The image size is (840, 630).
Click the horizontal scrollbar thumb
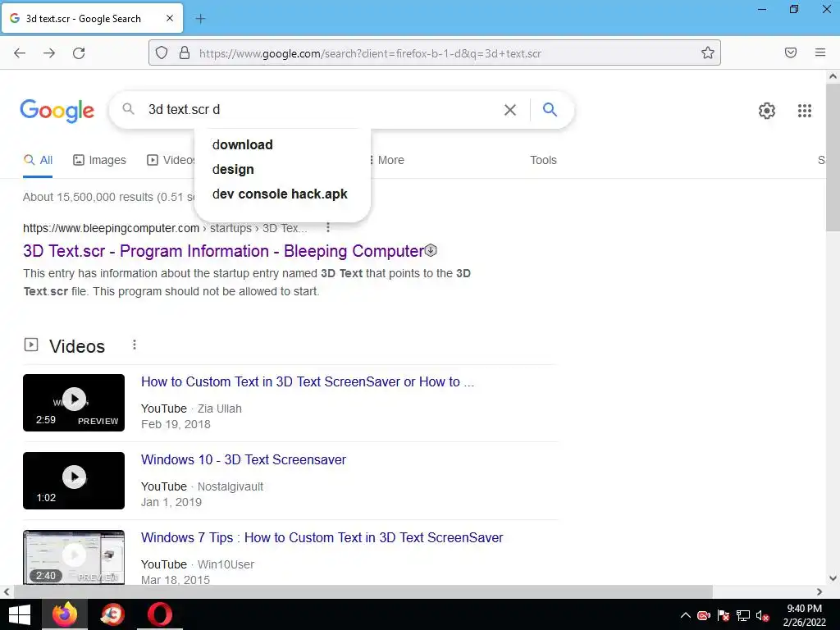pos(363,592)
